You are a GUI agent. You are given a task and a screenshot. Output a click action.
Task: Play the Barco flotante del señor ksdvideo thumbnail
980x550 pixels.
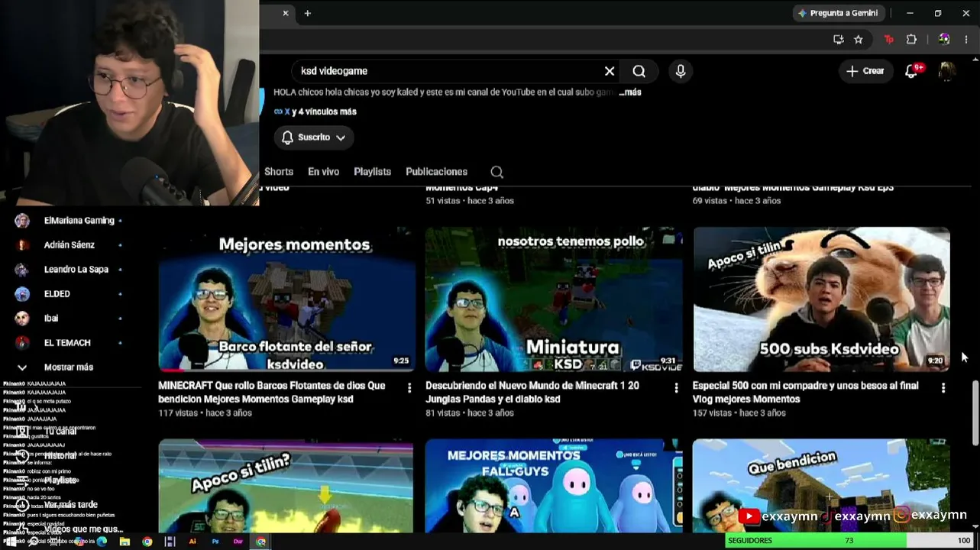pos(286,299)
